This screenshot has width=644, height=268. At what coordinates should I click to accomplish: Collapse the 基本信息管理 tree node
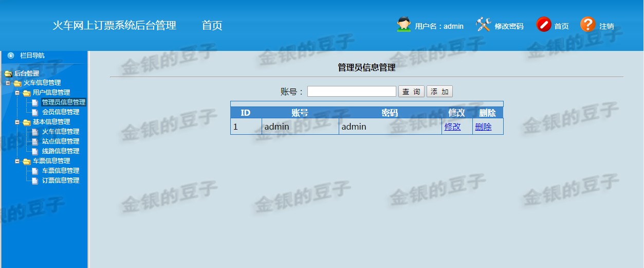[17, 122]
